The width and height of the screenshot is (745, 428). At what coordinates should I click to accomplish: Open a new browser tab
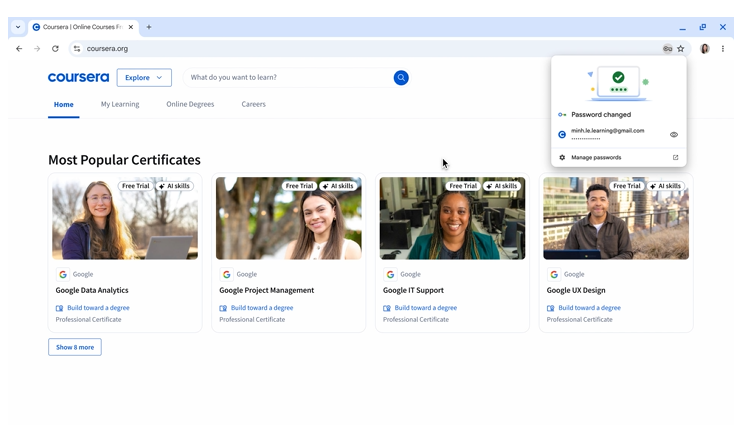coord(149,27)
